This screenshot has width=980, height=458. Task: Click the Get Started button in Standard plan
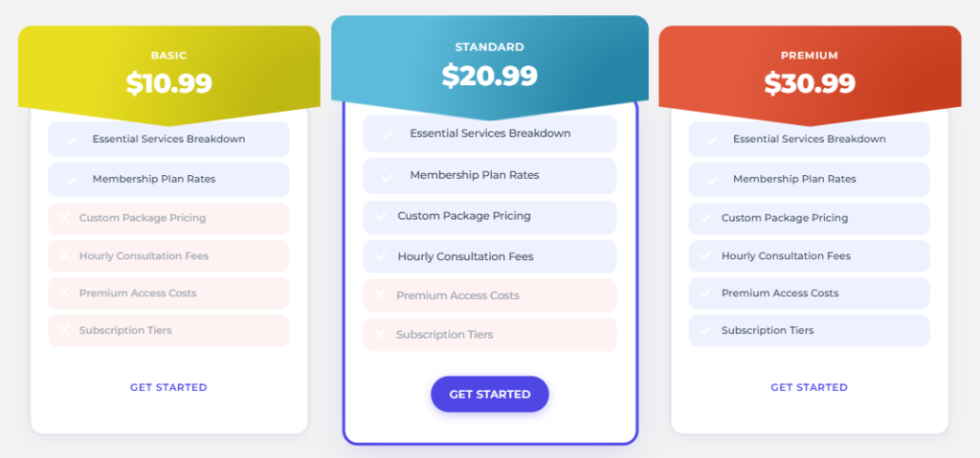coord(489,394)
